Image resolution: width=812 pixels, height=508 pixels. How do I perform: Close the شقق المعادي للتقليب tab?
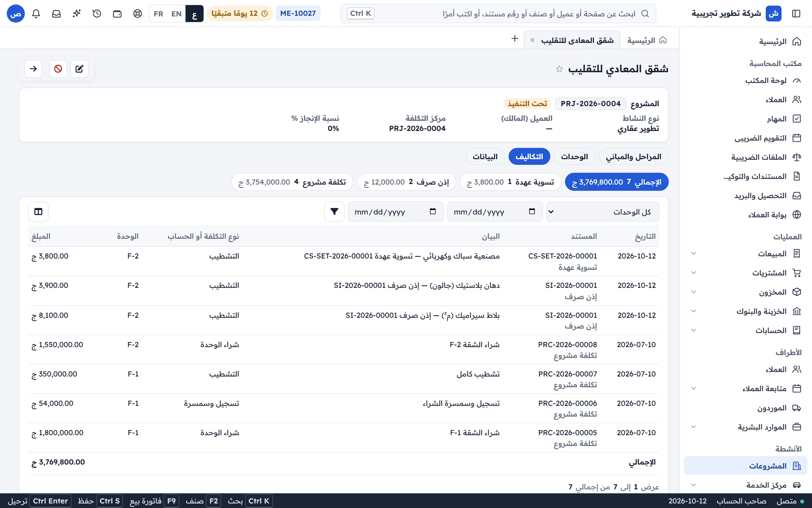tap(532, 40)
